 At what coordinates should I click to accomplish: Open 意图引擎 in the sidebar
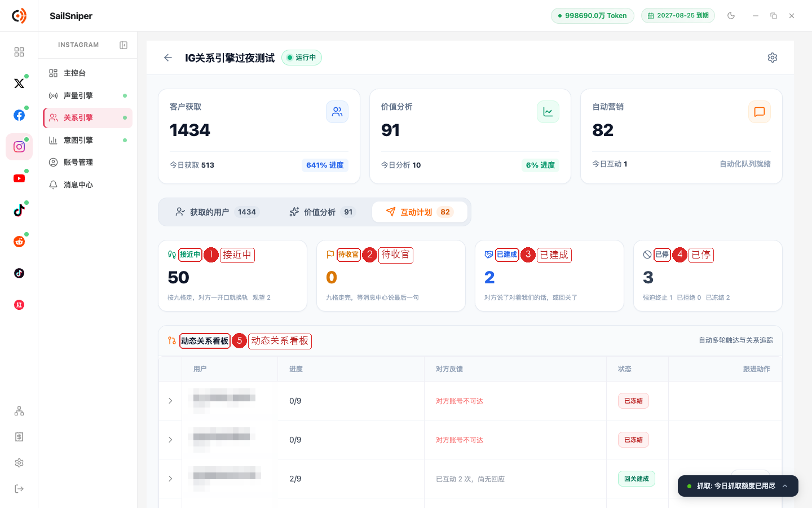[x=88, y=140]
